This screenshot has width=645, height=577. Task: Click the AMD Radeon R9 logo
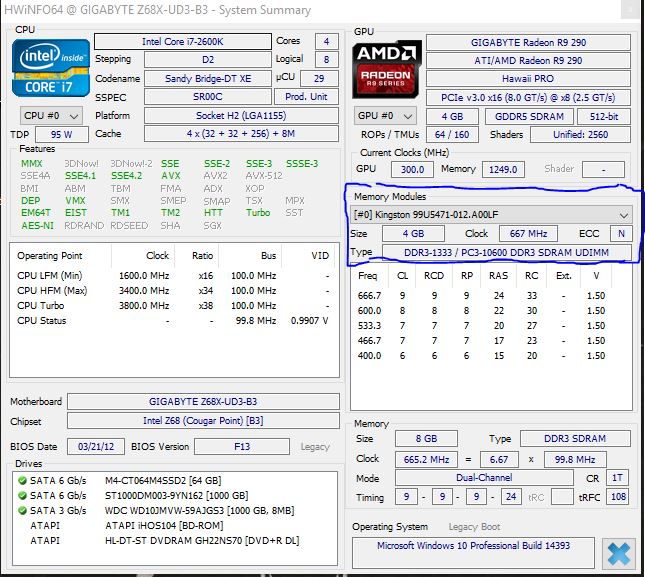[x=387, y=69]
